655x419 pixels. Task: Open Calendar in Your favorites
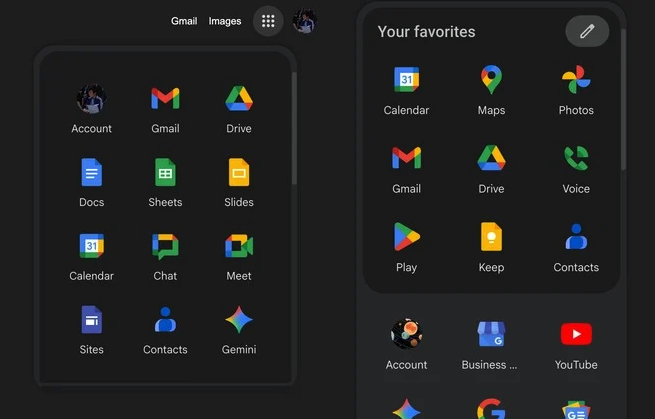(406, 91)
